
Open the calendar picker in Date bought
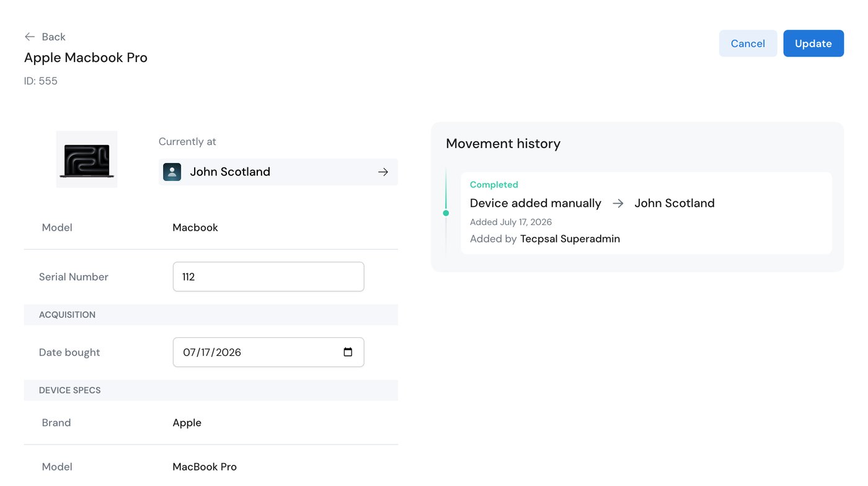[348, 352]
